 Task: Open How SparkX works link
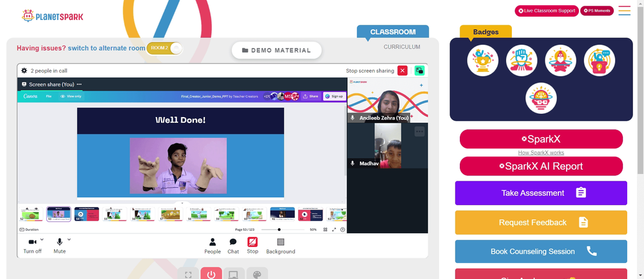[x=541, y=153]
